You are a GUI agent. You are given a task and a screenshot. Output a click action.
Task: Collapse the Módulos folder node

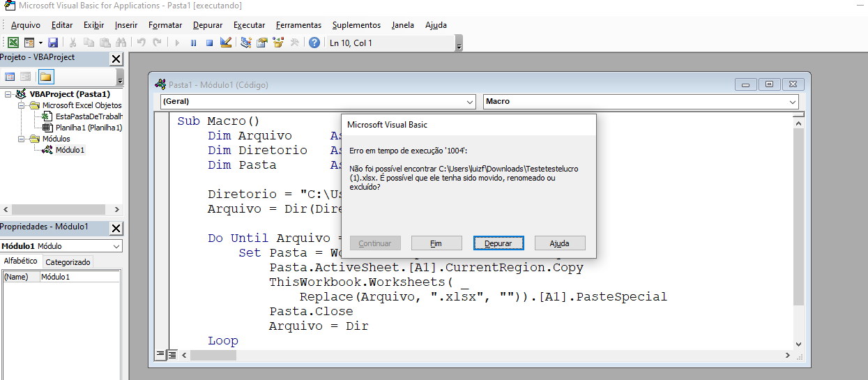pyautogui.click(x=21, y=139)
